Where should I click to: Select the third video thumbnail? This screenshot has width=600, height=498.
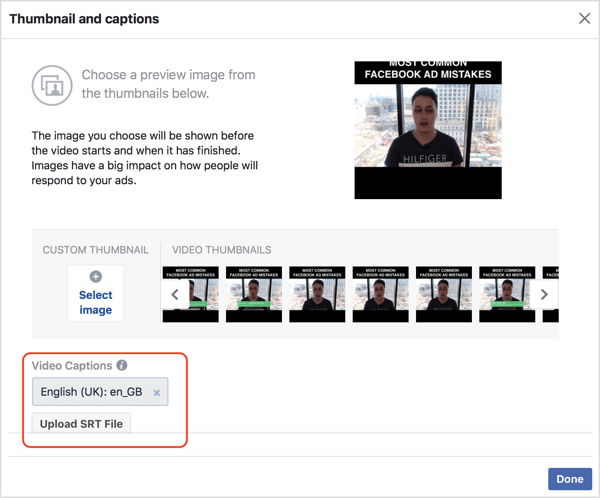click(317, 294)
